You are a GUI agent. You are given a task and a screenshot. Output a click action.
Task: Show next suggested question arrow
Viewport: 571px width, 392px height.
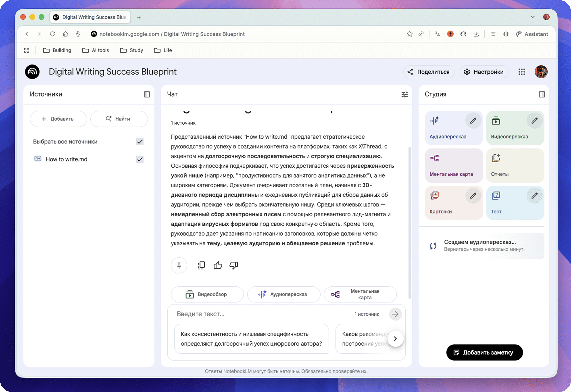coord(395,339)
